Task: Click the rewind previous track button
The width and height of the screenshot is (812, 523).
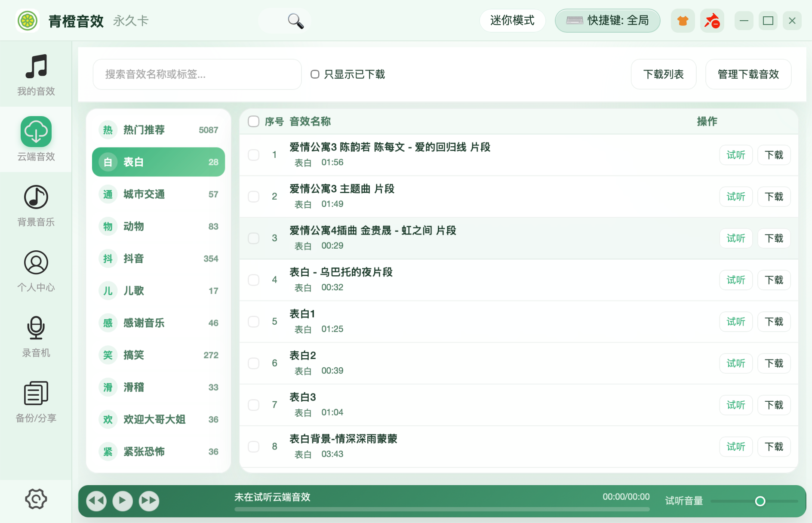Action: (96, 501)
